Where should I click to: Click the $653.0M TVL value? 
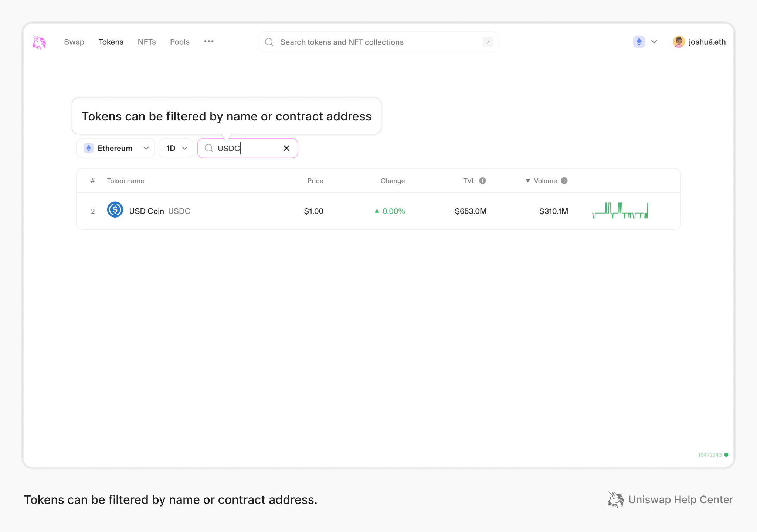(471, 211)
